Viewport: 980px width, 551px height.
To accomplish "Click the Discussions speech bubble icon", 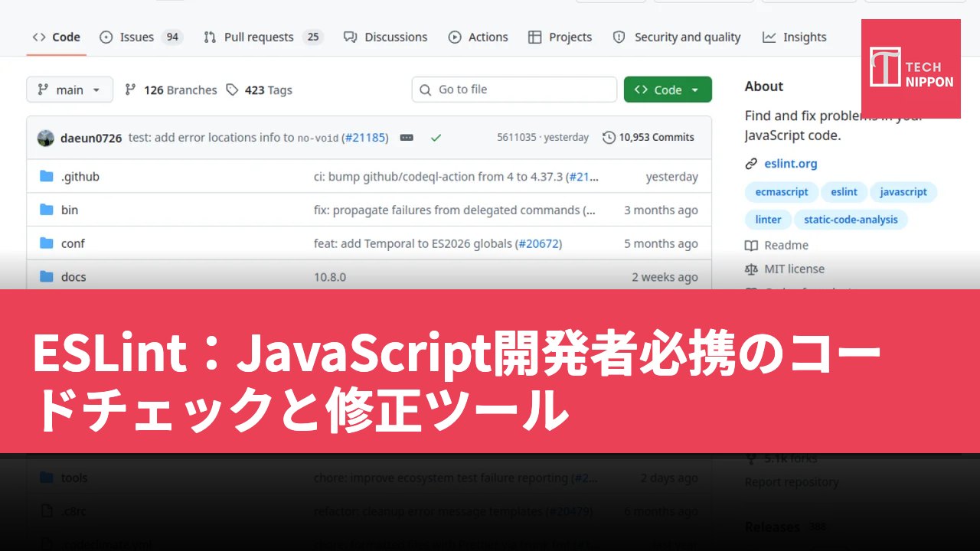I will [x=351, y=37].
